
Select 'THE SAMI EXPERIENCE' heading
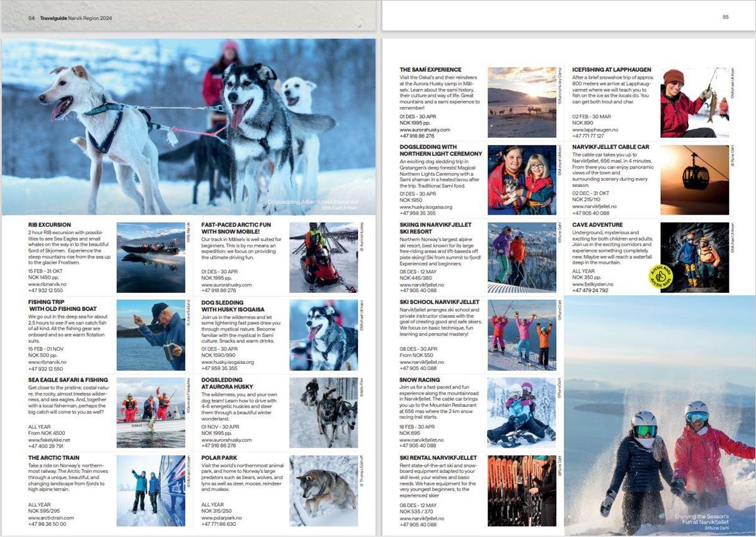point(431,70)
